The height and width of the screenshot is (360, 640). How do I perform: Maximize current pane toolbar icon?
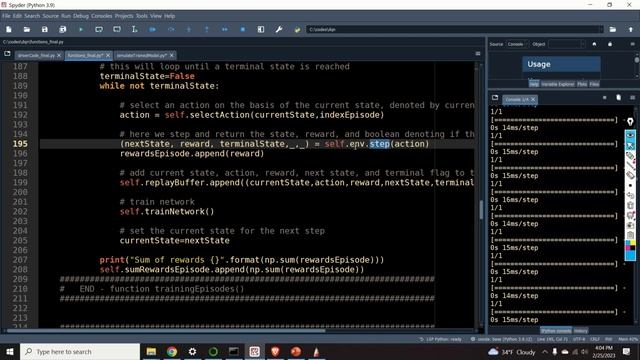pos(261,29)
